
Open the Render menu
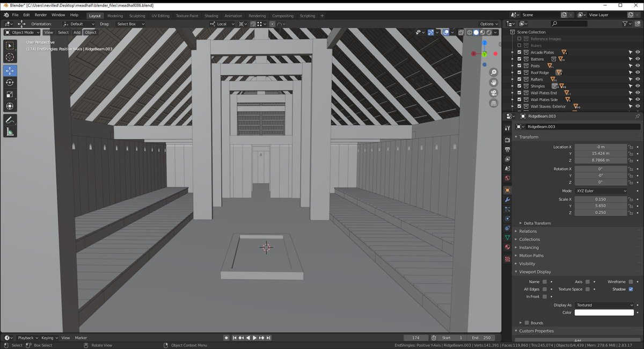[x=40, y=15]
